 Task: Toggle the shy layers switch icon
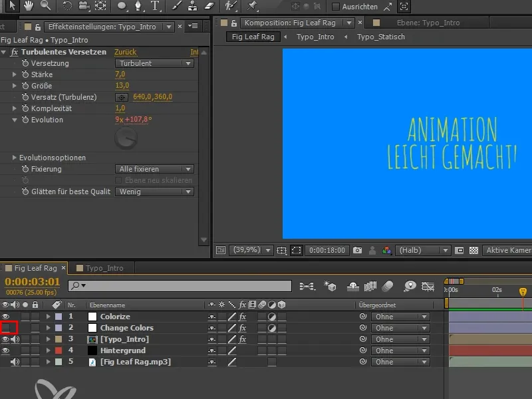pyautogui.click(x=353, y=287)
